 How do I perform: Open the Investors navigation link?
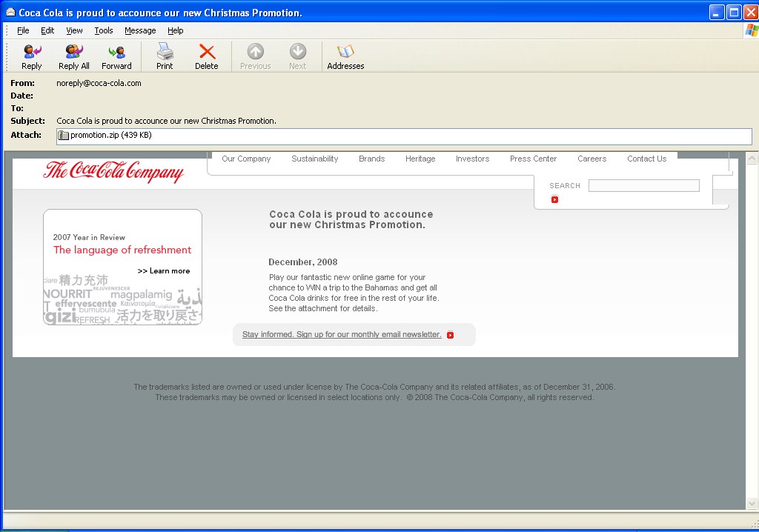click(x=472, y=159)
